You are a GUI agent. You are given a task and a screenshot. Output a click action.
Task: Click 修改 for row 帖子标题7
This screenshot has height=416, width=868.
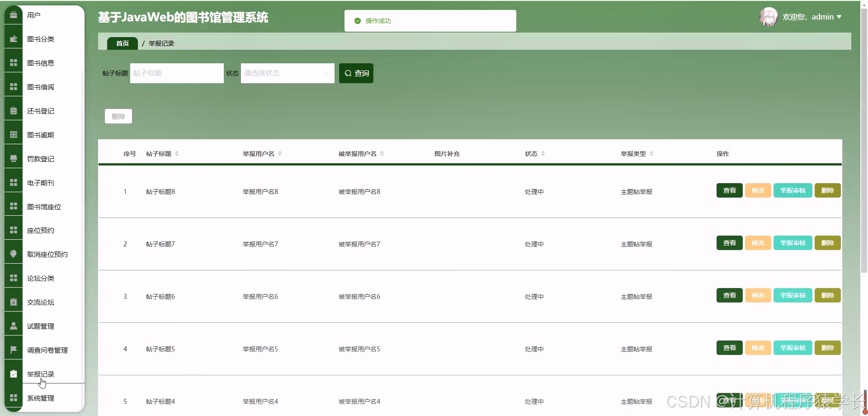(x=758, y=243)
